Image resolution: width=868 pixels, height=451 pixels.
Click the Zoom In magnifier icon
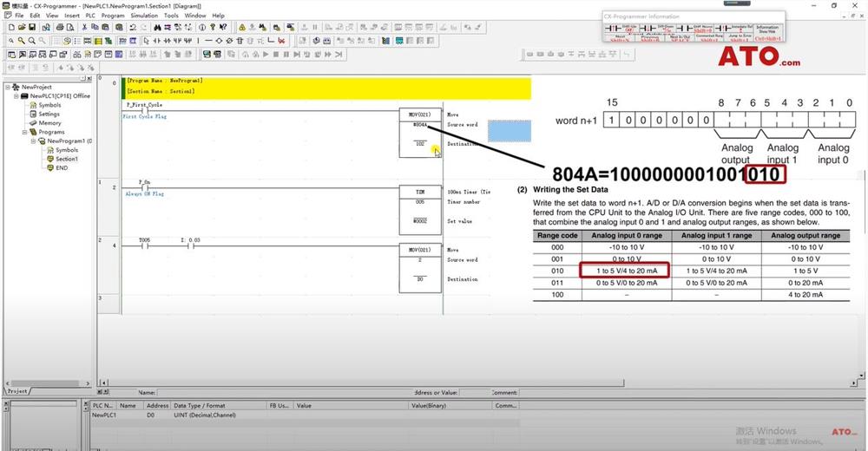[21, 41]
